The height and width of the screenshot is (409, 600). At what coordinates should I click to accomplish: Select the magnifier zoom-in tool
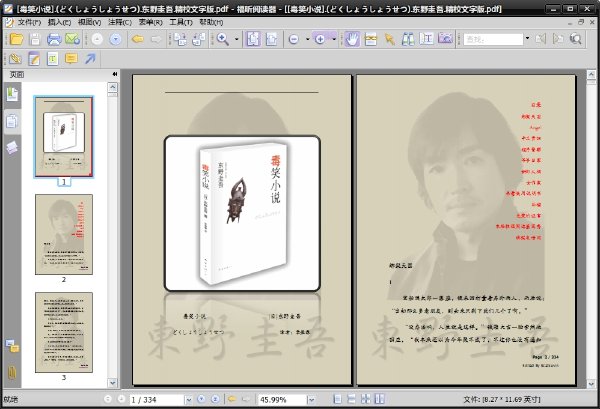tap(223, 39)
